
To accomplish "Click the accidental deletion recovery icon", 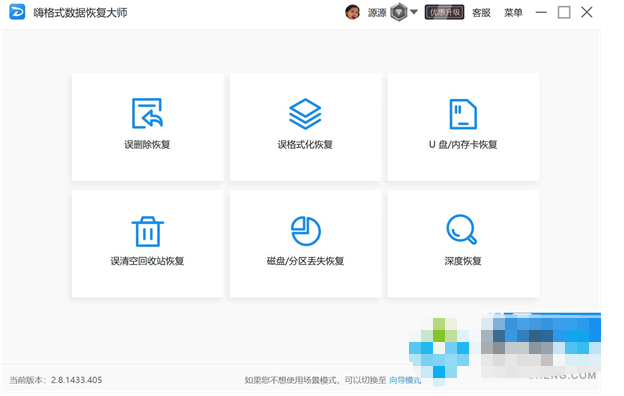I will [147, 113].
